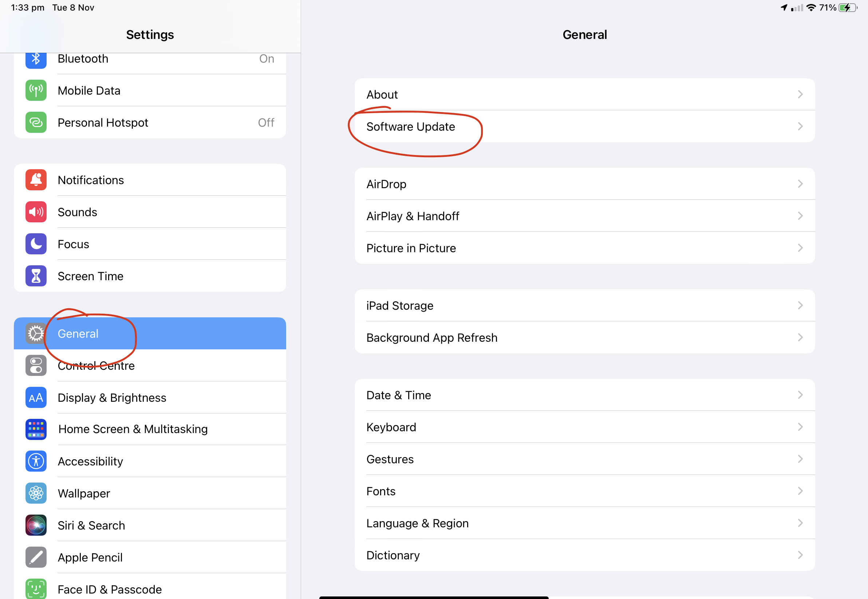Tap the Focus moon icon
Image resolution: width=868 pixels, height=599 pixels.
36,244
